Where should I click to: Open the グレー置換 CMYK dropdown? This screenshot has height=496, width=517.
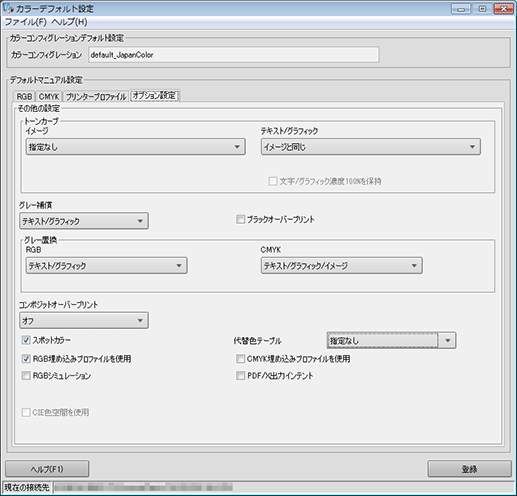pos(342,266)
